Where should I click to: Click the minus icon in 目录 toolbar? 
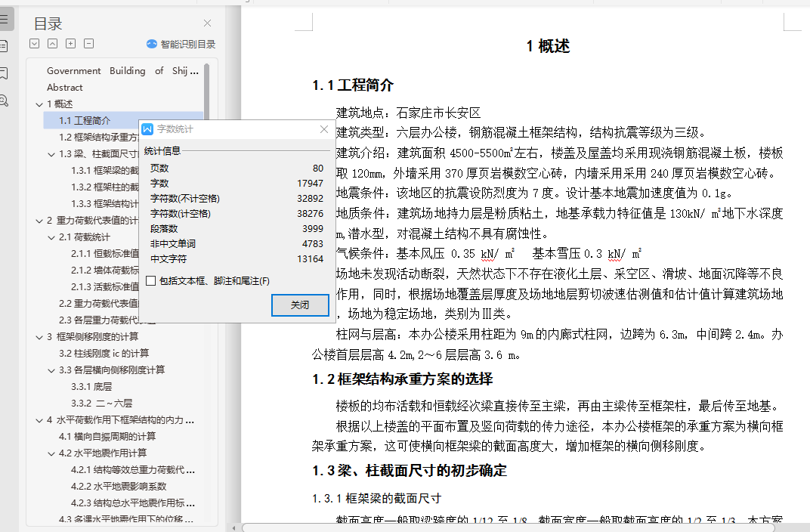pyautogui.click(x=89, y=43)
